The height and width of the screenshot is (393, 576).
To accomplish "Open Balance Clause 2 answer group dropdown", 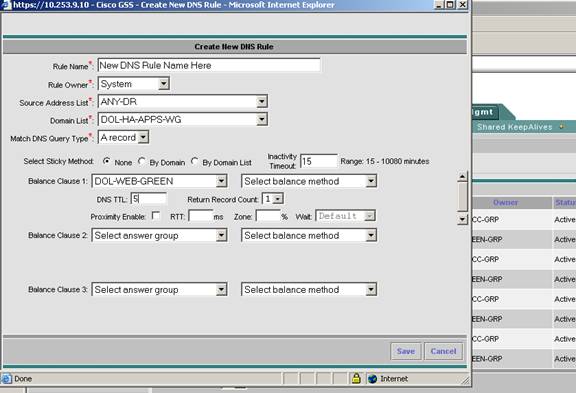I will pyautogui.click(x=159, y=235).
